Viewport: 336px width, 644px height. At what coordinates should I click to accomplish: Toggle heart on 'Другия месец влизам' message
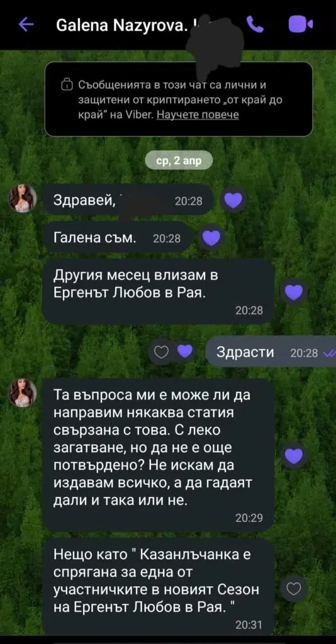[293, 292]
